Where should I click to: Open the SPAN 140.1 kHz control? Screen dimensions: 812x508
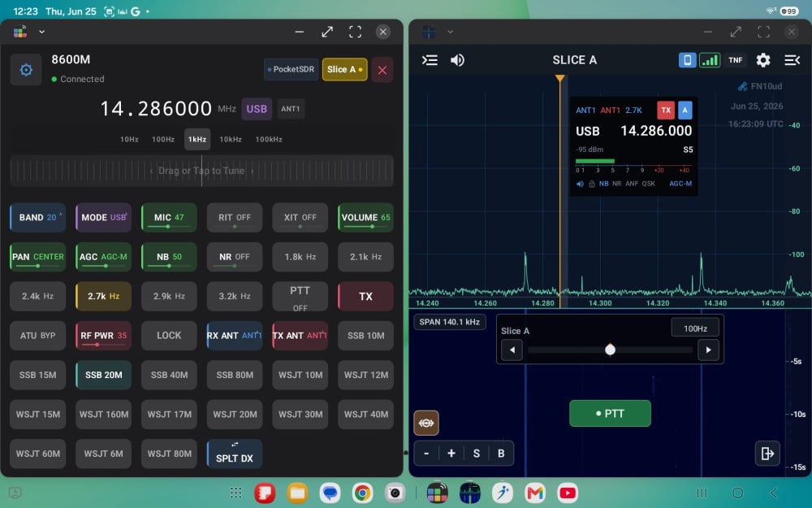449,322
